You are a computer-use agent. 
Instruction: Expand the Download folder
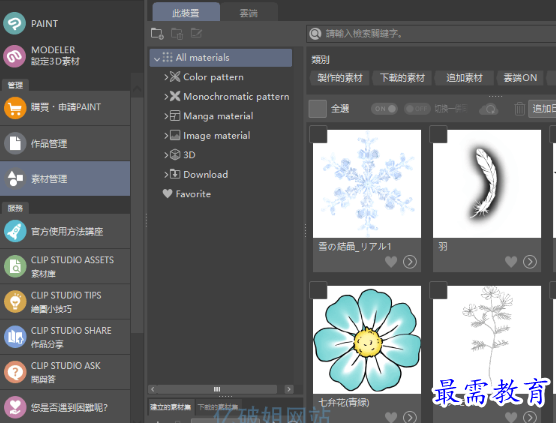166,174
